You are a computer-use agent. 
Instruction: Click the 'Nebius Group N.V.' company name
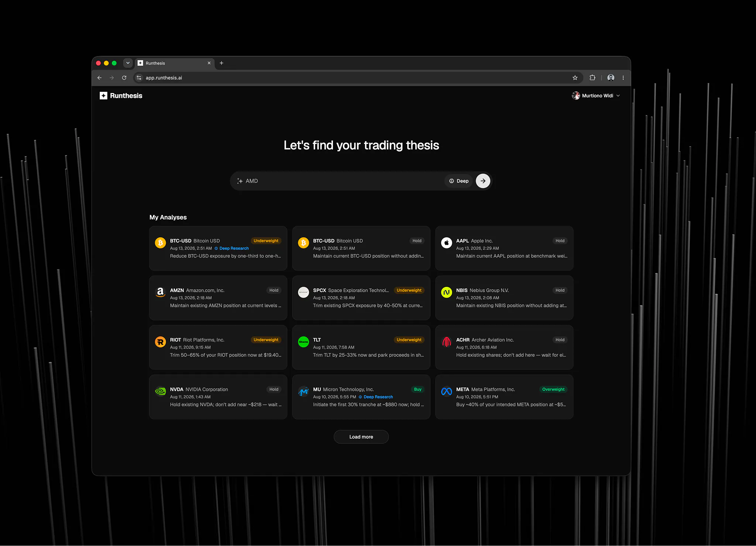[489, 290]
